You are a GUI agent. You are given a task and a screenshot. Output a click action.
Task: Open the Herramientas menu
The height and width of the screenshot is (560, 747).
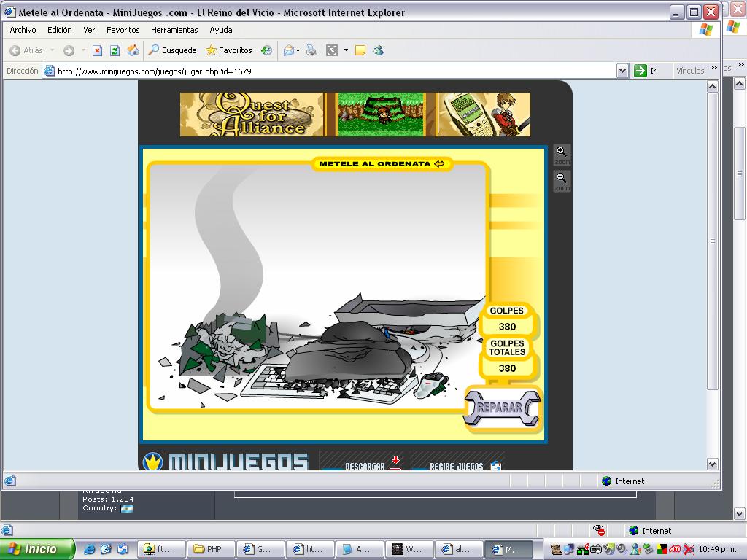[x=174, y=30]
